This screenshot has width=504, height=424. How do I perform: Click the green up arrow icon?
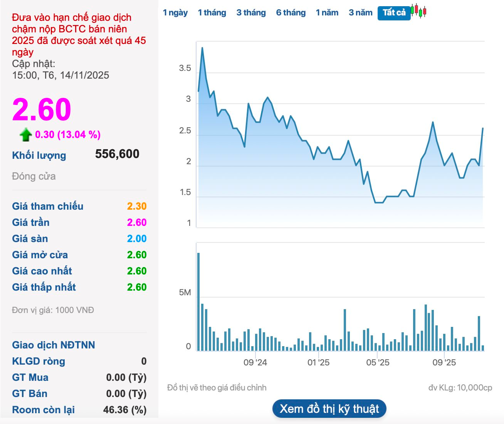coord(26,135)
